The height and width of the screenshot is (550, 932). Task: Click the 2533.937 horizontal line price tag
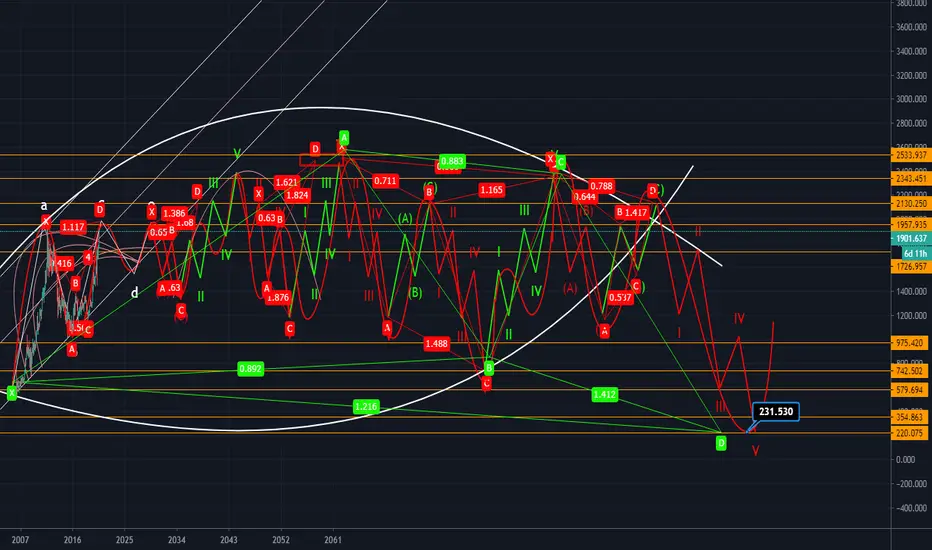911,155
